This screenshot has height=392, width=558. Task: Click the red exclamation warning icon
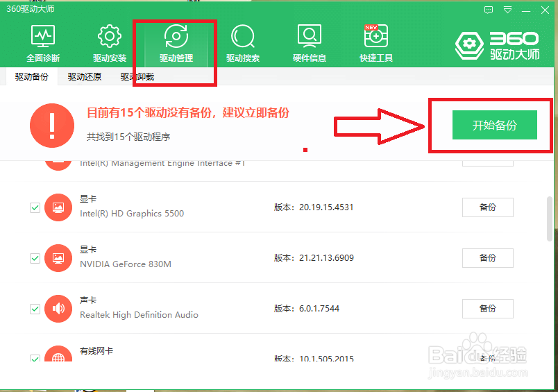pyautogui.click(x=52, y=126)
